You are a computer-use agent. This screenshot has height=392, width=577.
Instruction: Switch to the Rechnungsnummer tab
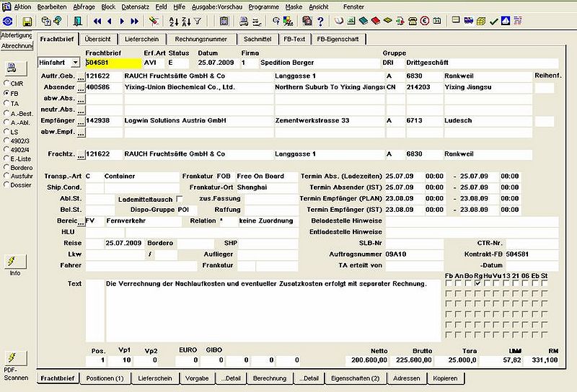point(201,39)
